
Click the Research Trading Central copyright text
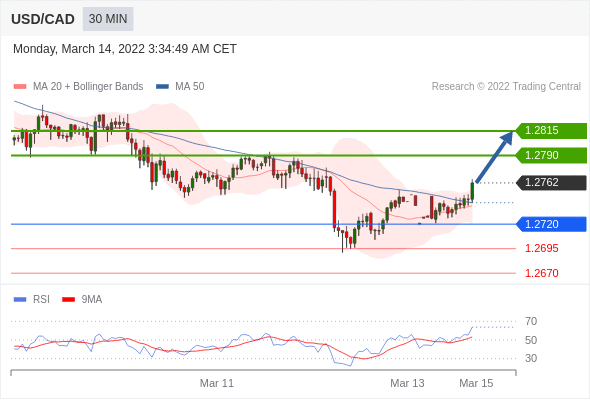506,87
